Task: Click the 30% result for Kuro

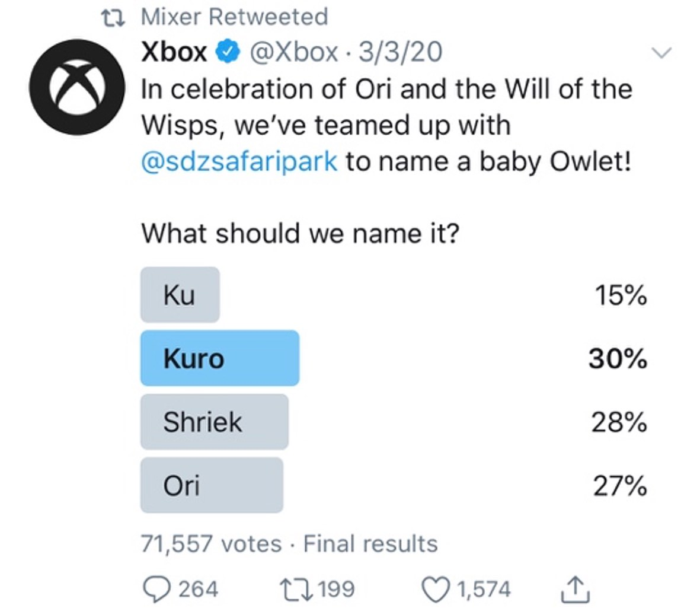Action: (x=618, y=358)
